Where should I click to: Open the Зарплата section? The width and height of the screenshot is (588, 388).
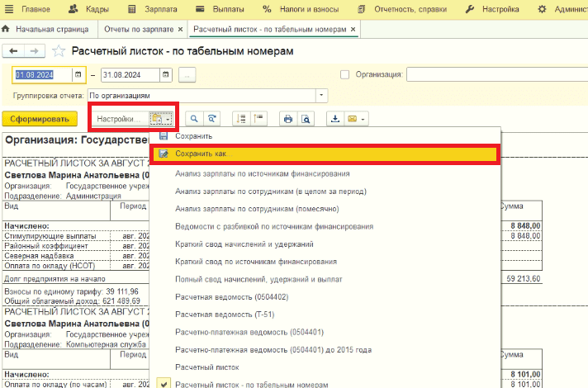(x=152, y=9)
